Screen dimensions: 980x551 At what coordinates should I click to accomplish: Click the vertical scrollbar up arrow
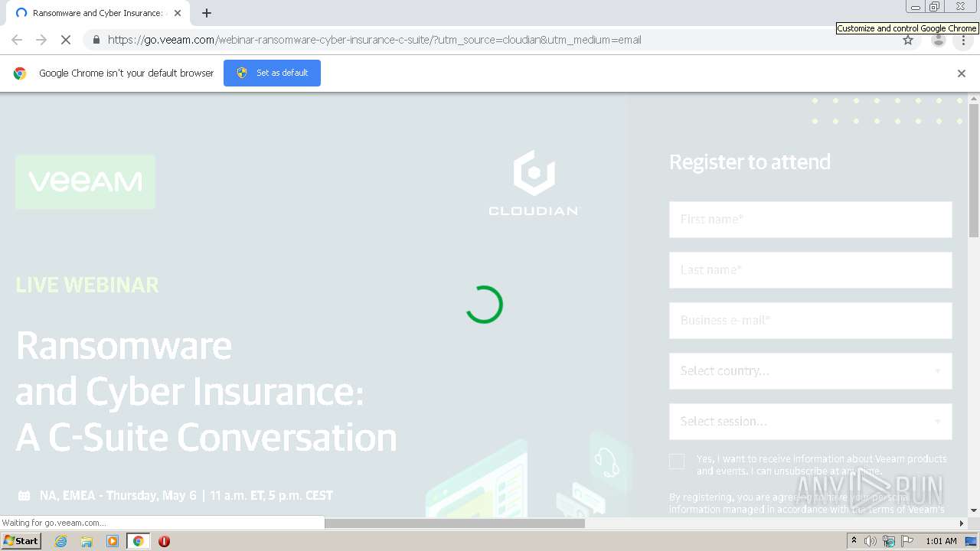[974, 99]
